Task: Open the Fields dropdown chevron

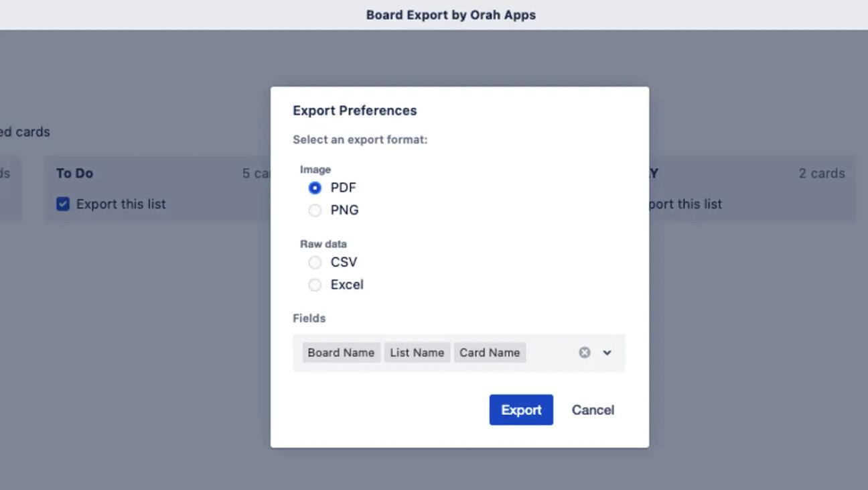Action: coord(607,352)
